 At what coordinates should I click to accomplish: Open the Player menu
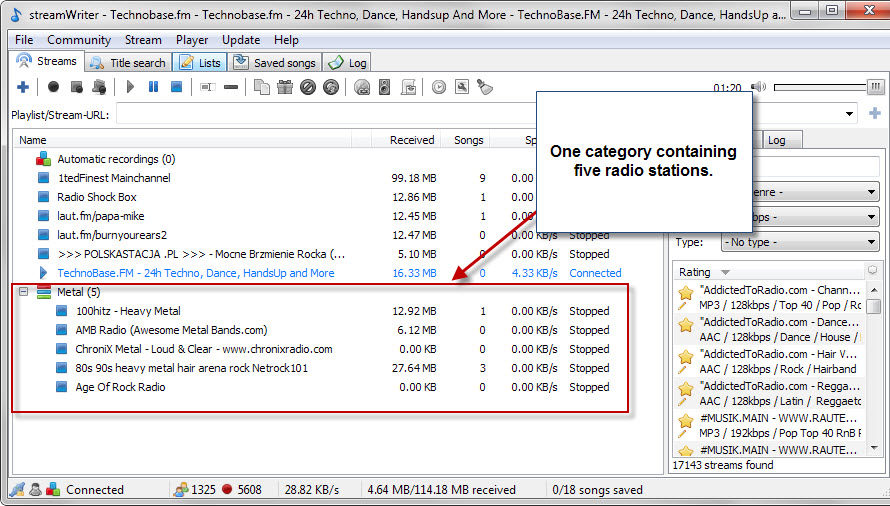[192, 40]
